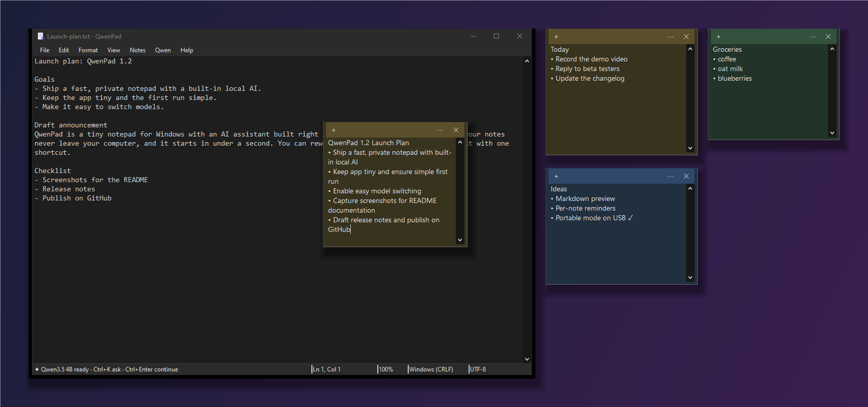The height and width of the screenshot is (407, 868).
Task: Add a new note from the Groceries note
Action: click(x=718, y=37)
